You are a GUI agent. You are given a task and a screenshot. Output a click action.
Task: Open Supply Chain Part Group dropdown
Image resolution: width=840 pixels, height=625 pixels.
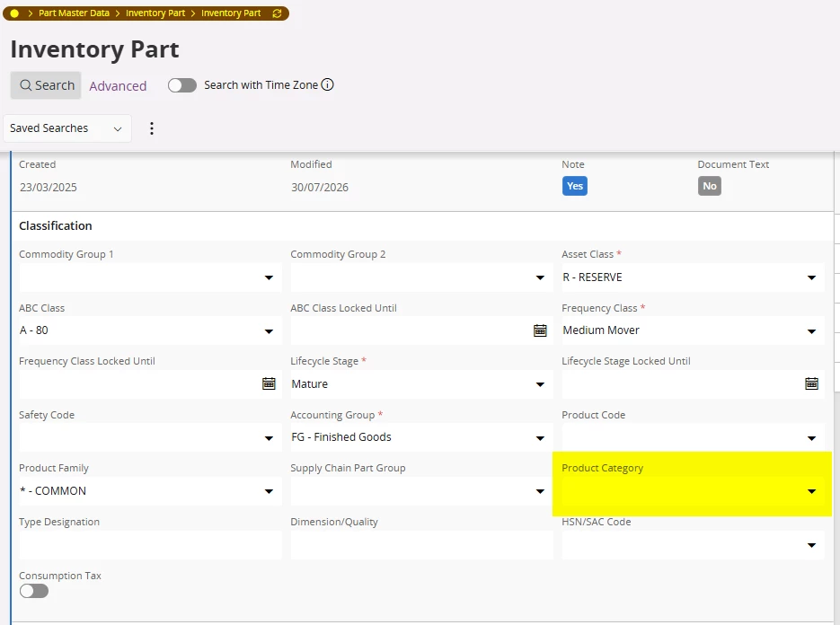point(421,491)
